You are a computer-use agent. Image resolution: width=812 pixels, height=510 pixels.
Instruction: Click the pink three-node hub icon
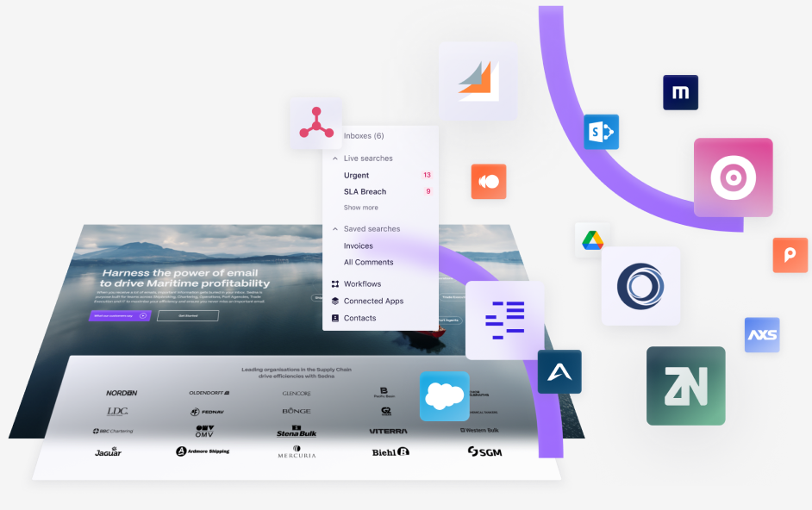[315, 123]
